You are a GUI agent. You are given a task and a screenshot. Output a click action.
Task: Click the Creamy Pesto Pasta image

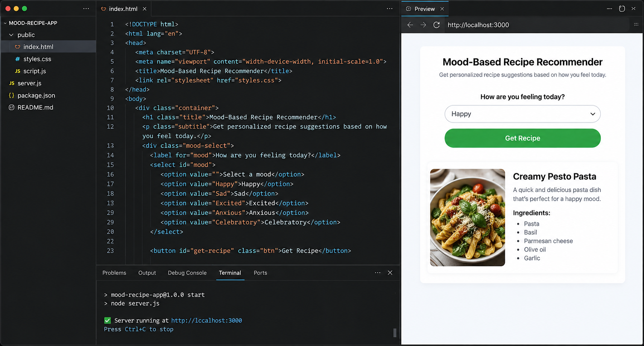click(468, 218)
